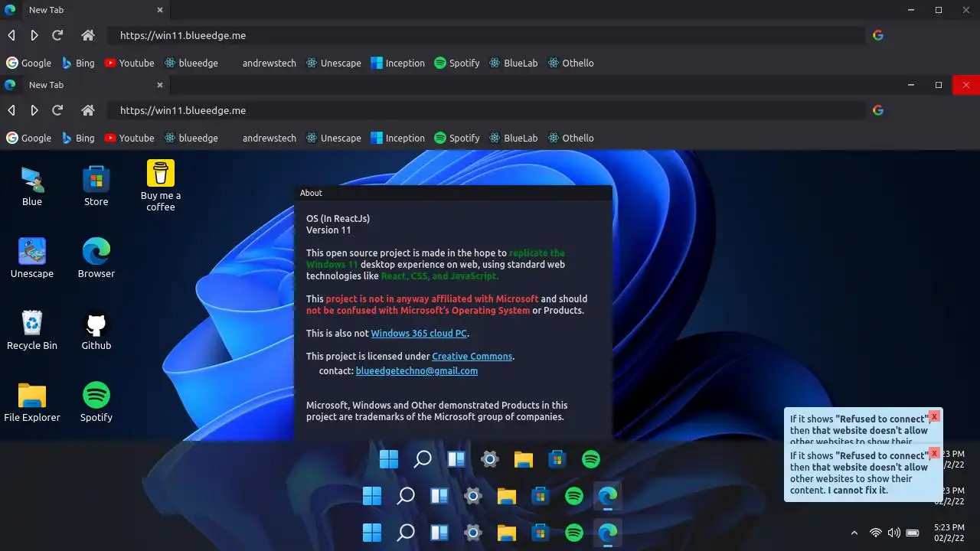
Task: Click Edge icon on the middle taskbar
Action: (x=608, y=496)
